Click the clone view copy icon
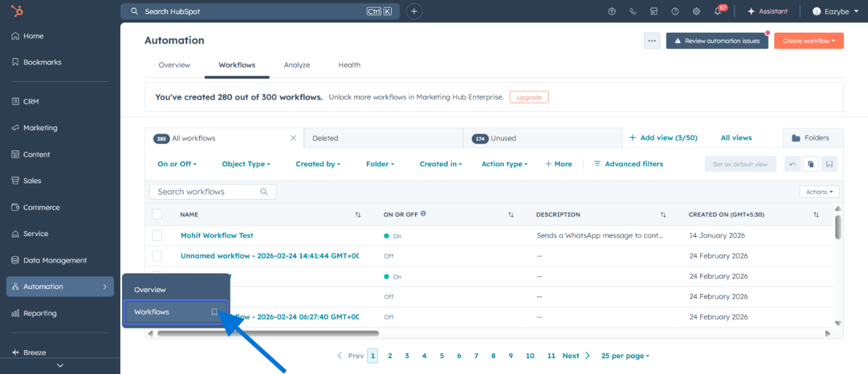This screenshot has height=374, width=868. click(811, 164)
